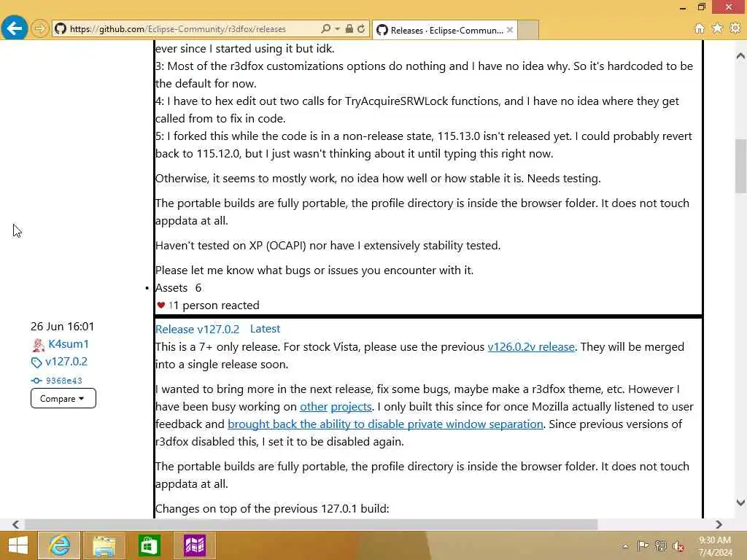Click vertical scrollbar up arrow
This screenshot has width=747, height=560.
(740, 55)
